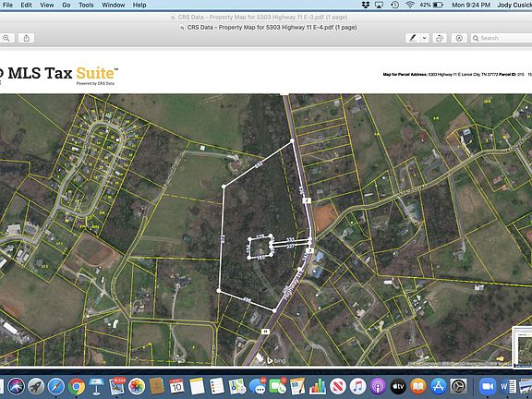This screenshot has height=399, width=532.
Task: Open FaceTime from the Dock
Action: (277, 386)
